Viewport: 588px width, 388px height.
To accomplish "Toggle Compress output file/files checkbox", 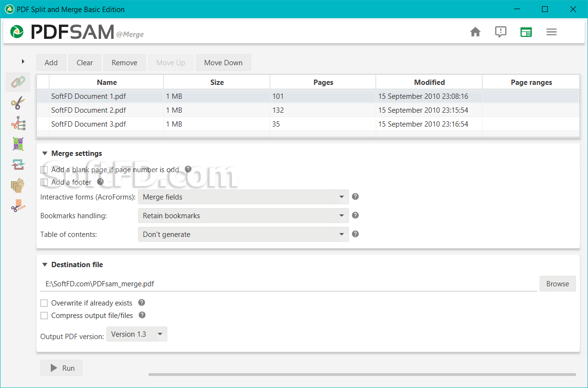I will coord(44,316).
